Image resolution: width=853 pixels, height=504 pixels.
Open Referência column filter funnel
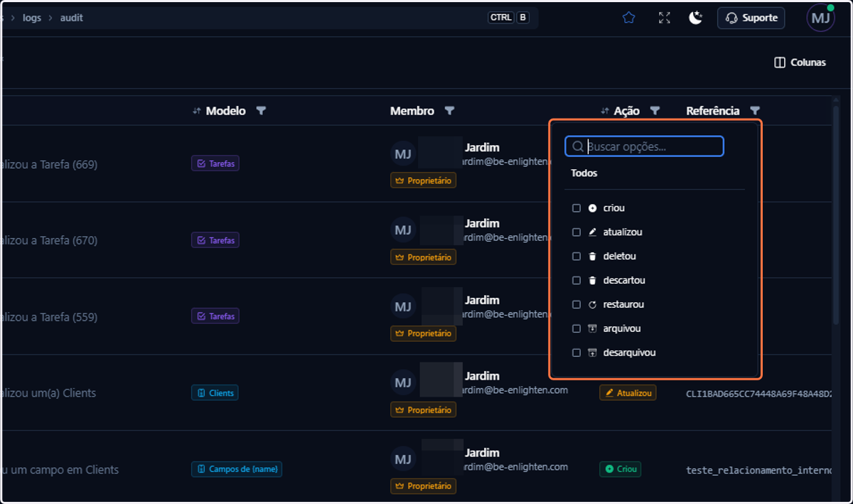click(755, 111)
